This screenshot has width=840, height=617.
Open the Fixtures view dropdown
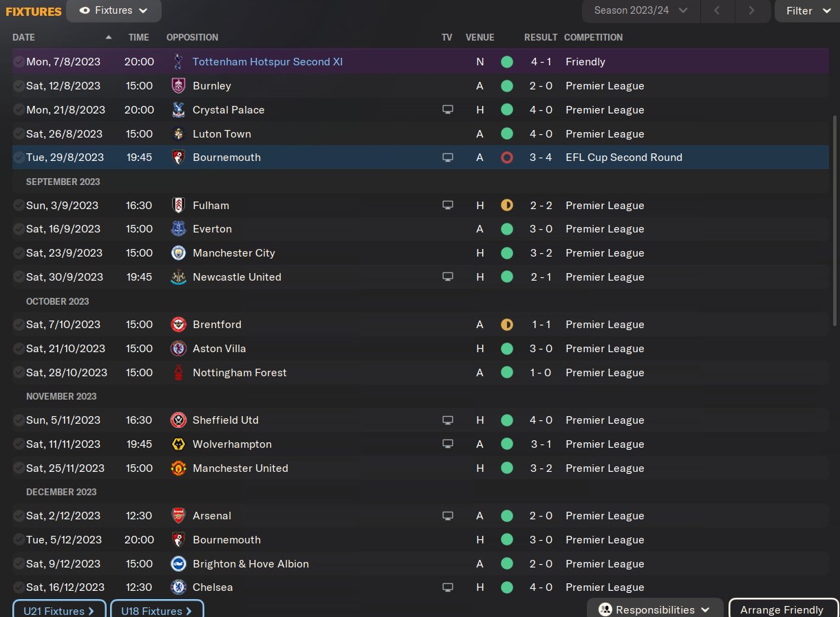(114, 11)
